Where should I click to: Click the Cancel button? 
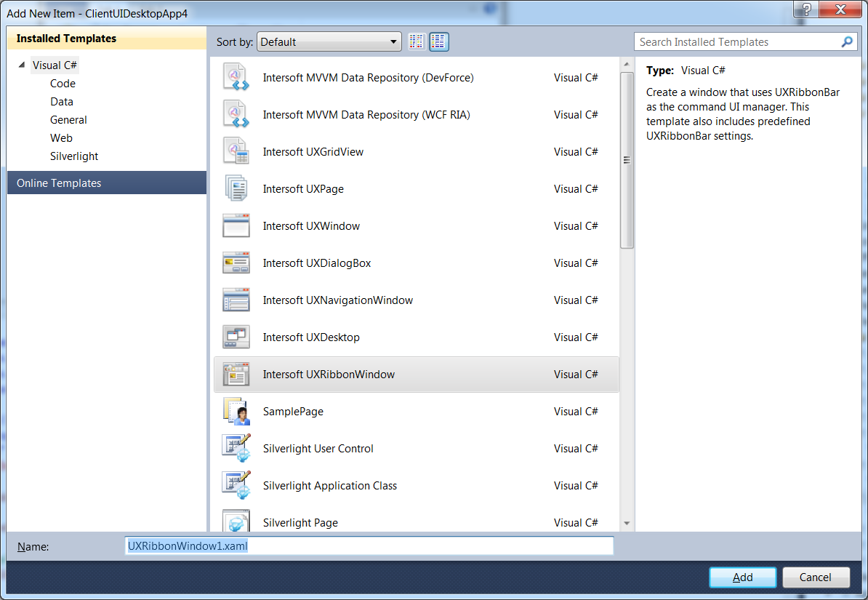point(816,577)
